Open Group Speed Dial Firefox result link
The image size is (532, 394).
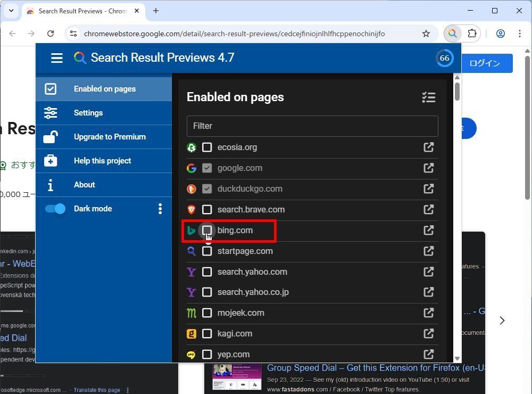click(x=376, y=368)
